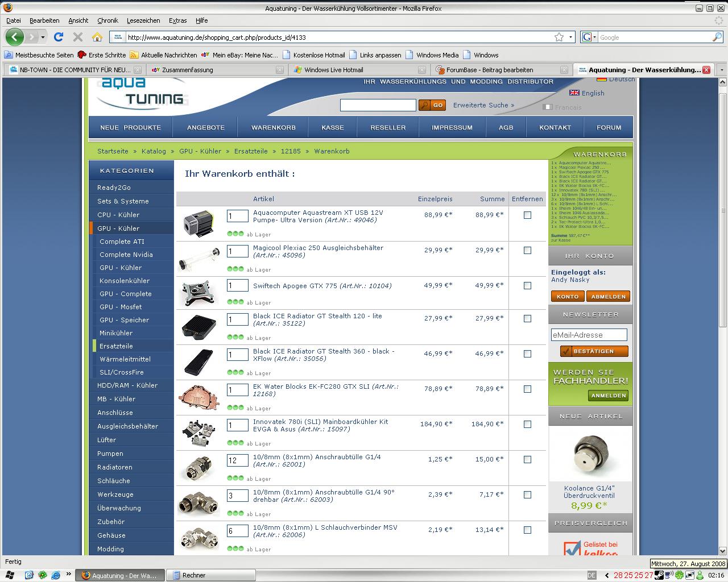The height and width of the screenshot is (582, 728).
Task: Click the orange GO search button
Action: pyautogui.click(x=432, y=105)
